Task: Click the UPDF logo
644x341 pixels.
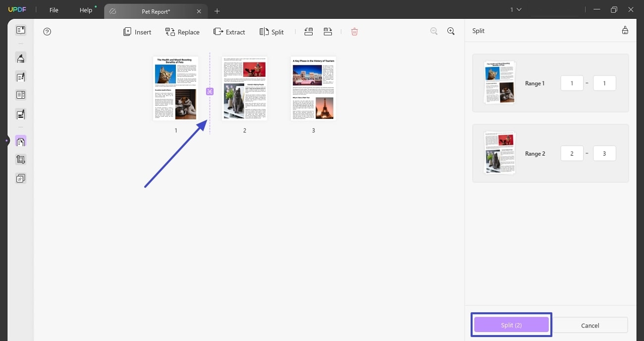Action: coord(17,10)
